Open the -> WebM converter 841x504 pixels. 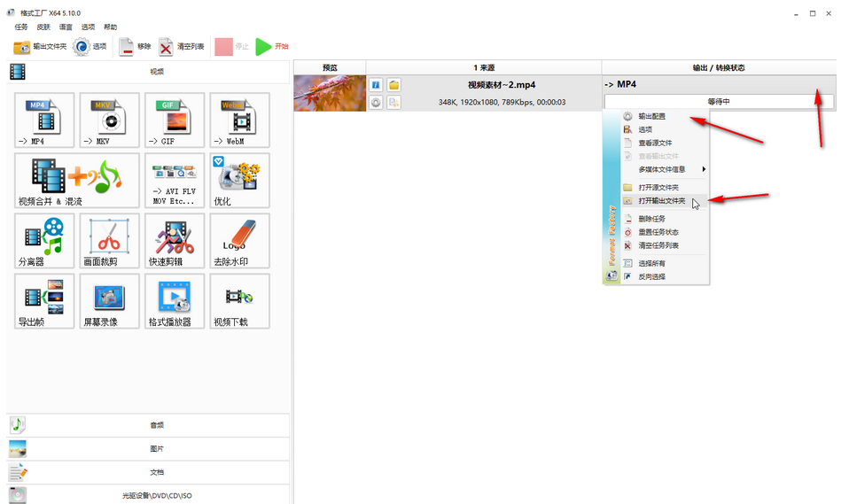[x=240, y=120]
